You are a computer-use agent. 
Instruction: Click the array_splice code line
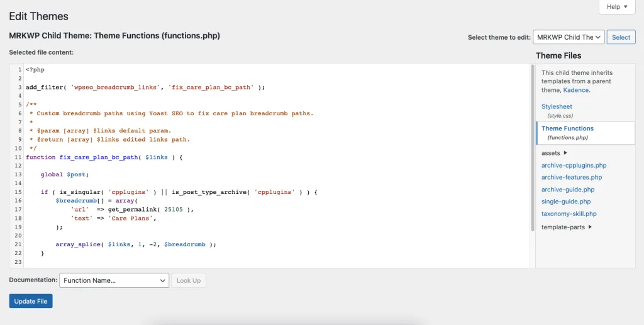136,244
